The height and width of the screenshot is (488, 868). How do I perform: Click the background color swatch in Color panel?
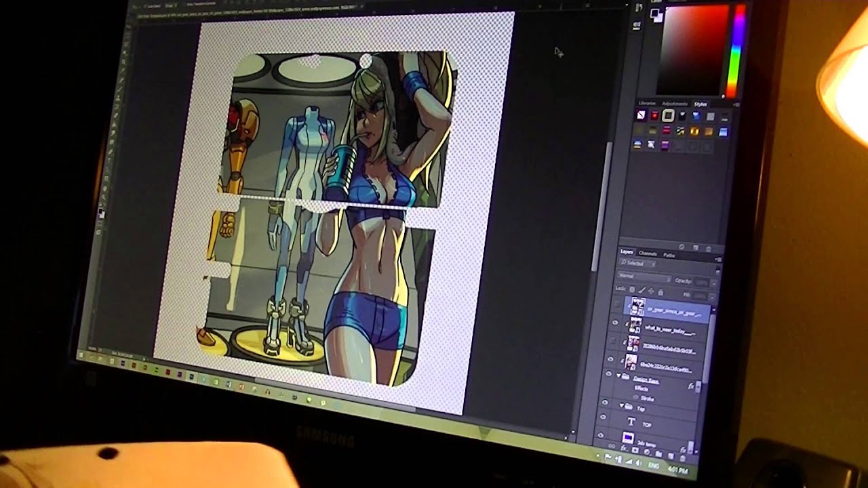[660, 19]
